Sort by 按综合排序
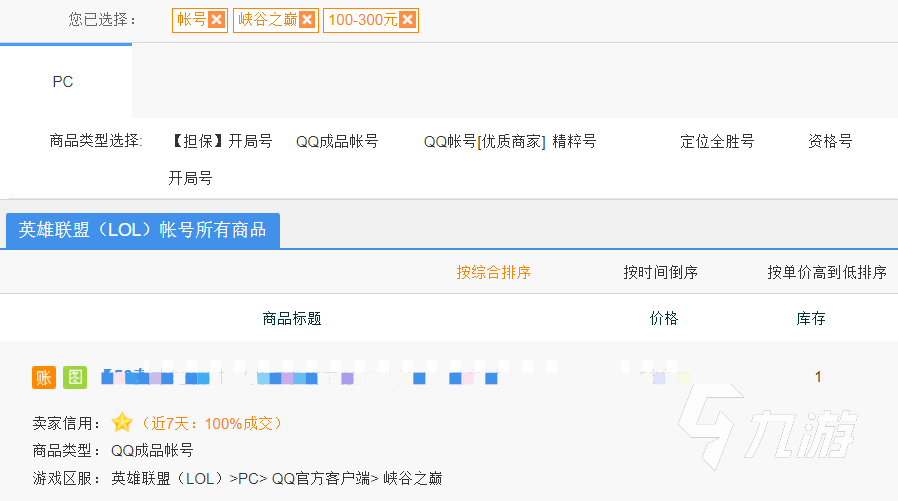The image size is (898, 501). [x=494, y=273]
